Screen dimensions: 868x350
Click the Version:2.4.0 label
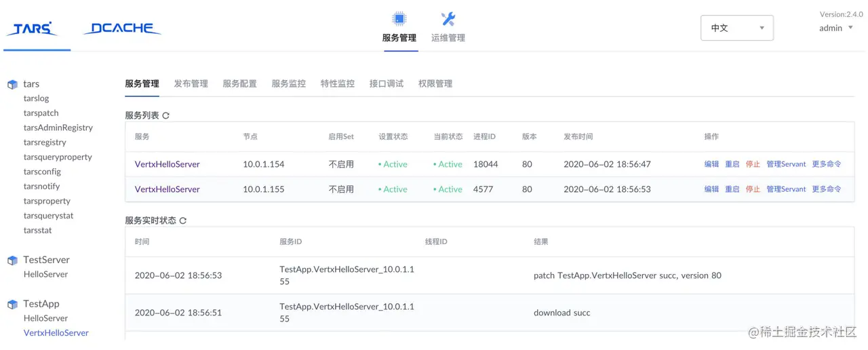coord(842,14)
